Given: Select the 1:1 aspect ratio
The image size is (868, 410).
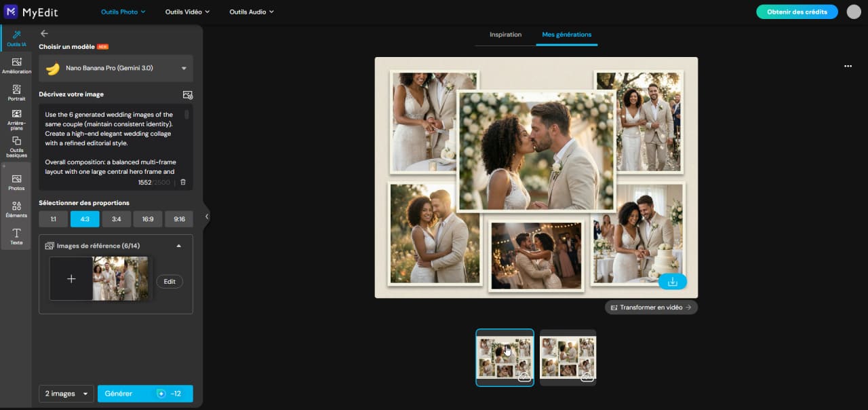Looking at the screenshot, I should [x=54, y=219].
